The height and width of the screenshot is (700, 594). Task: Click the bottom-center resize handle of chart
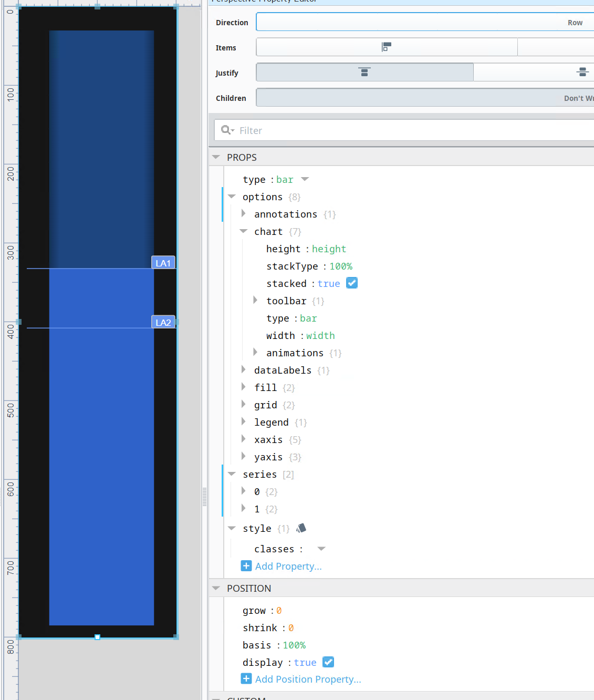(97, 637)
